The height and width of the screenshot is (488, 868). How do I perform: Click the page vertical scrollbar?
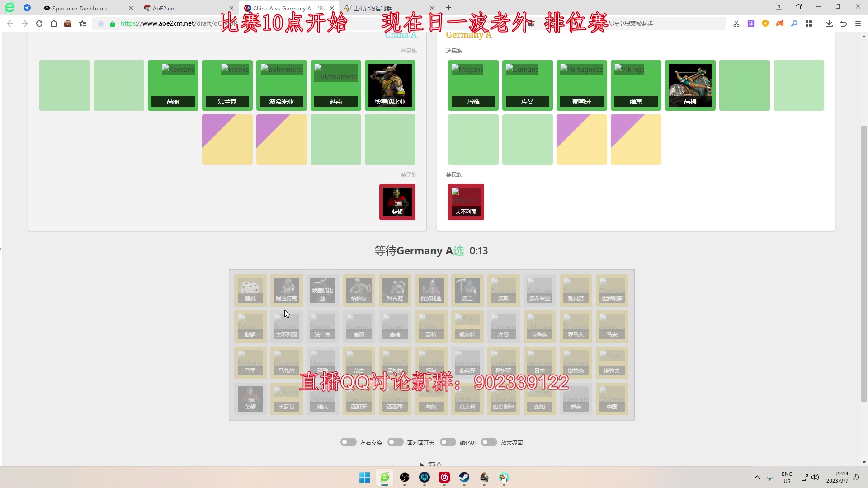[864, 264]
